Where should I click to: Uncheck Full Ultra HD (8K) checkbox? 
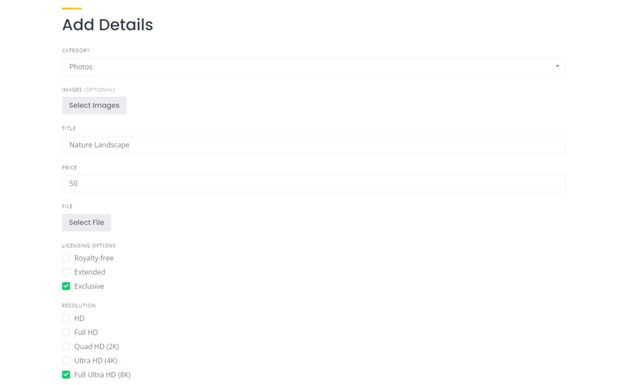(66, 375)
